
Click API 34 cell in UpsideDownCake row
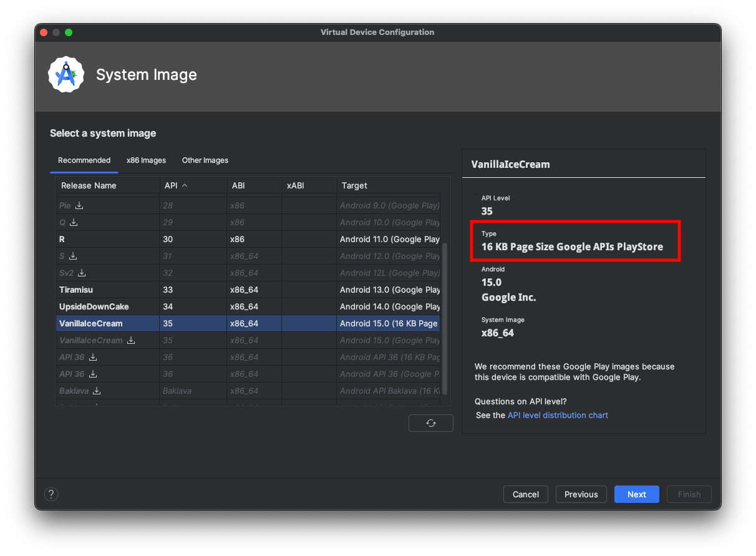pyautogui.click(x=193, y=306)
